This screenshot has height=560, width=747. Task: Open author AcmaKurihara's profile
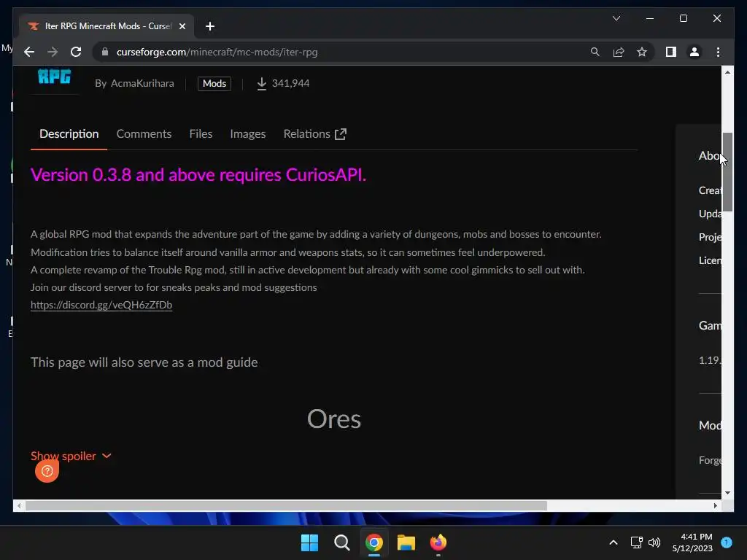pos(142,83)
